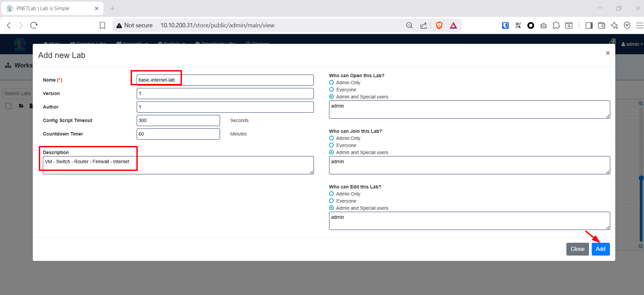Click the browser URL address text
The height and width of the screenshot is (295, 644).
[x=217, y=25]
